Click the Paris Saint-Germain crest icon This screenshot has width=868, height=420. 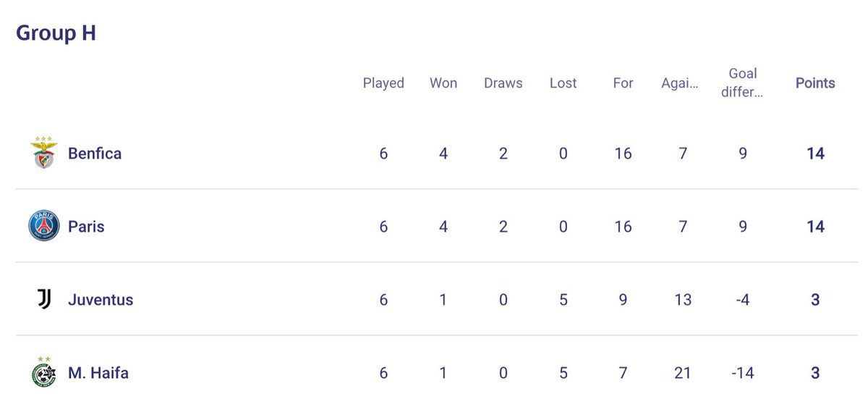(x=43, y=226)
